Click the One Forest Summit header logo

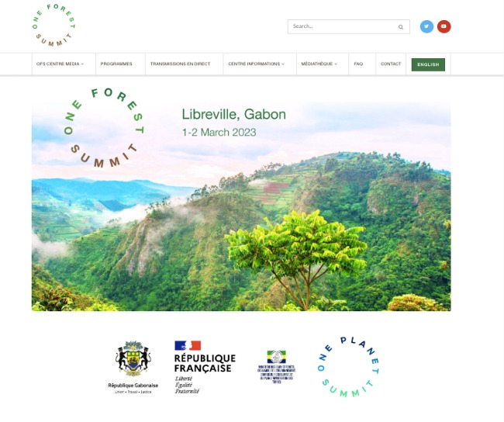click(54, 25)
